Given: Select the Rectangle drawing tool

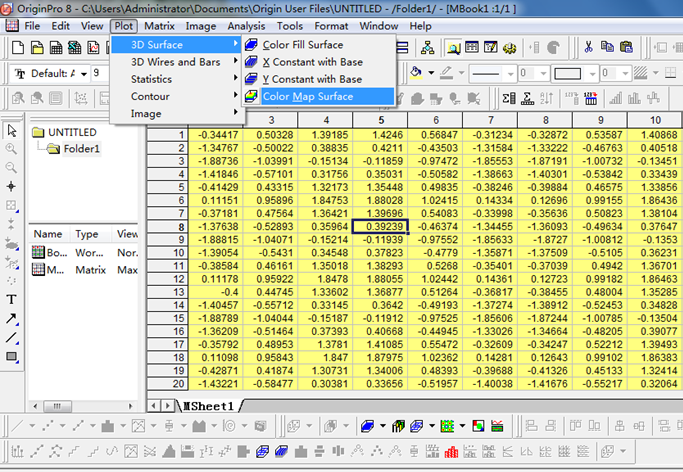Looking at the screenshot, I should pos(11,357).
